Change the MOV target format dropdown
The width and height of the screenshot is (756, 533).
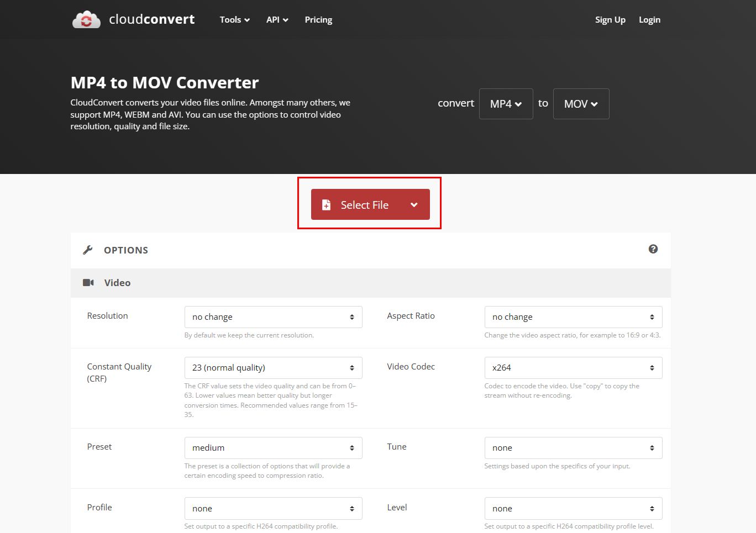[x=581, y=104]
